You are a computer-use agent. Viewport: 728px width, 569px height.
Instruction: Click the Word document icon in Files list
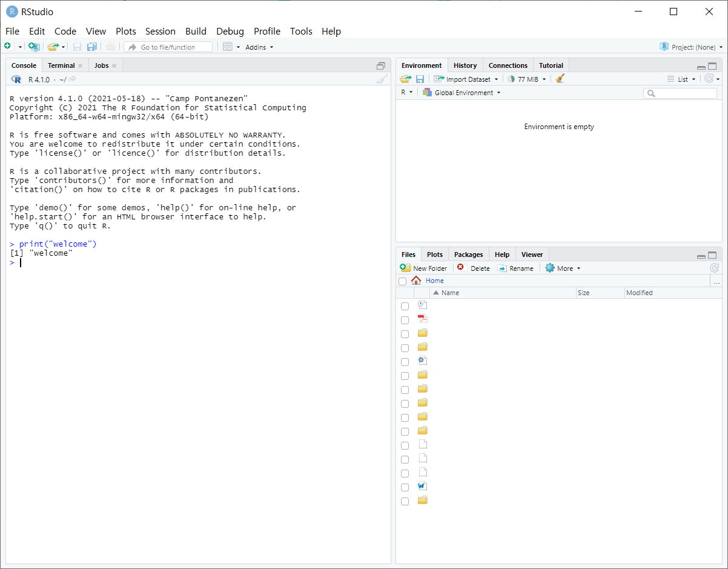[x=423, y=486]
